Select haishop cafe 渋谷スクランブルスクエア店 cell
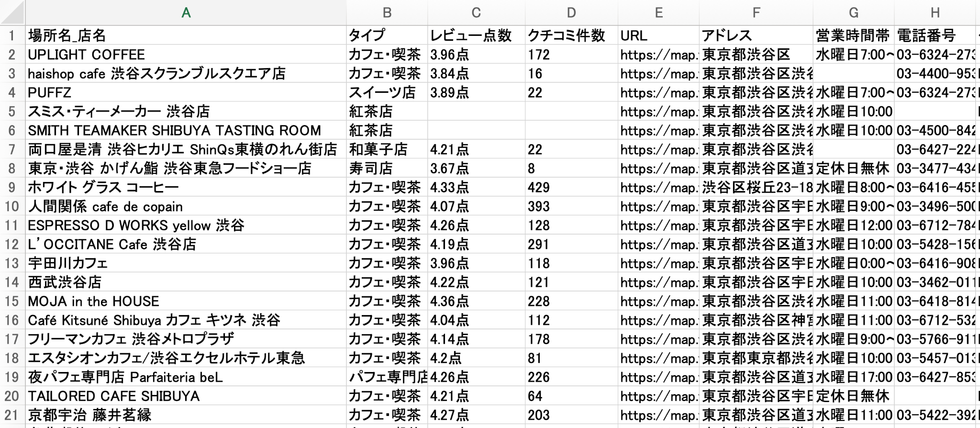The width and height of the screenshot is (980, 428). tap(186, 73)
